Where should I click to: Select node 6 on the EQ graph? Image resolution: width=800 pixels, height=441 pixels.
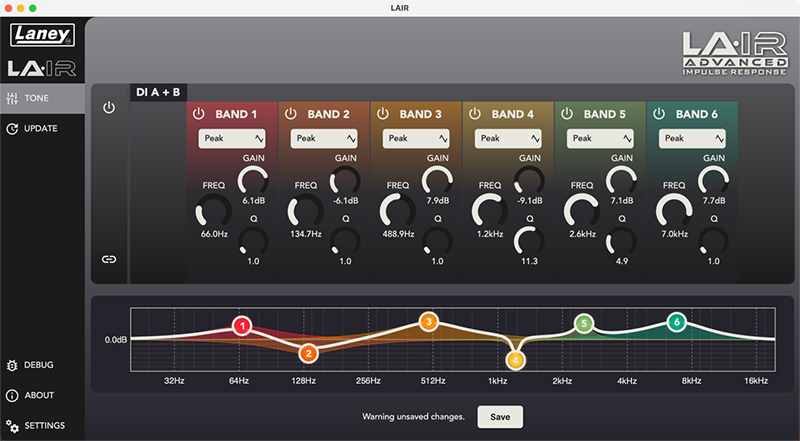[677, 322]
